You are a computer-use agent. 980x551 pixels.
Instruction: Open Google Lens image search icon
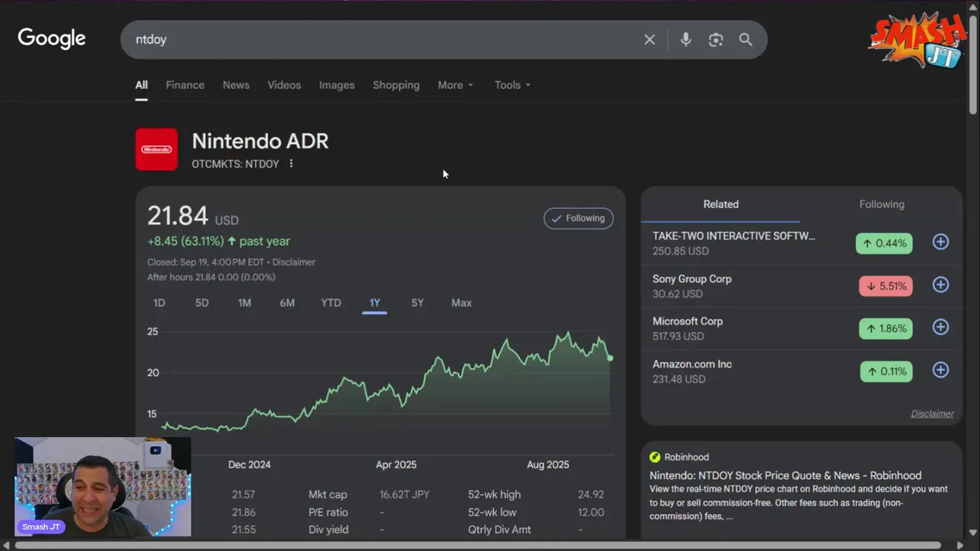716,40
